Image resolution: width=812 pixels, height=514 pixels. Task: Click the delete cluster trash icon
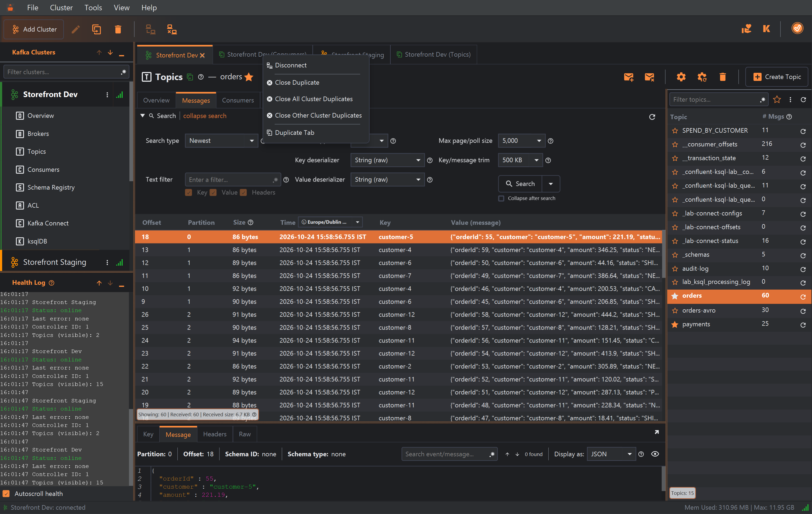coord(118,29)
